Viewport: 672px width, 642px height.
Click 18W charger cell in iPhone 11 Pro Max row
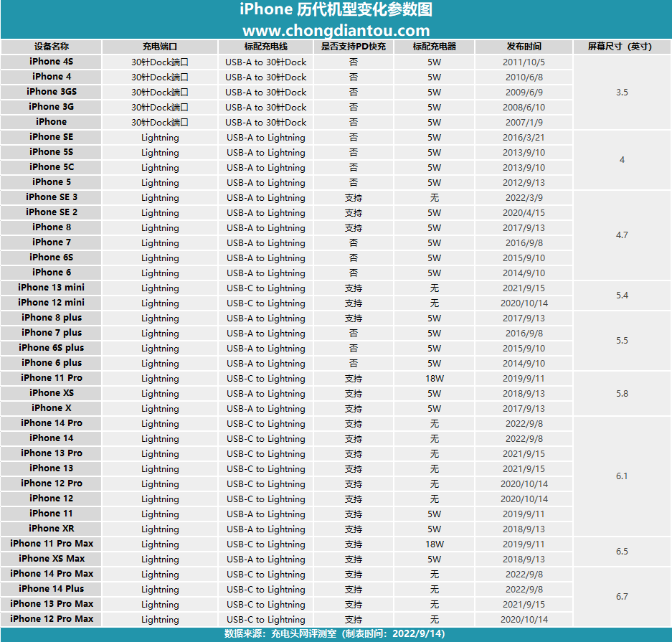click(x=434, y=544)
